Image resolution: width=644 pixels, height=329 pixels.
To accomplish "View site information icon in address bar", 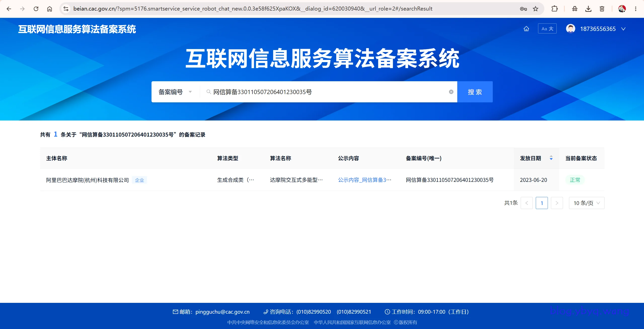I will click(66, 9).
